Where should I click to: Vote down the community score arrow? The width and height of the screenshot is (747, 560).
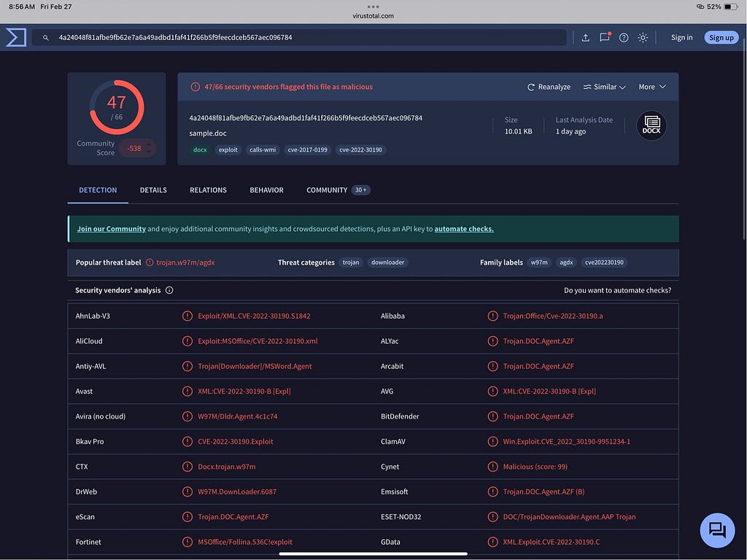point(149,152)
